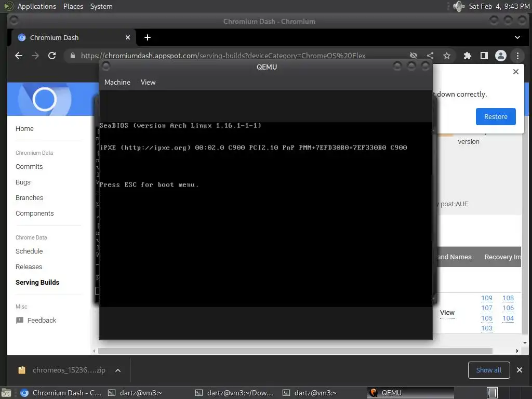This screenshot has width=532, height=399.
Task: Click inside the QEMU boot screen
Action: click(x=265, y=215)
